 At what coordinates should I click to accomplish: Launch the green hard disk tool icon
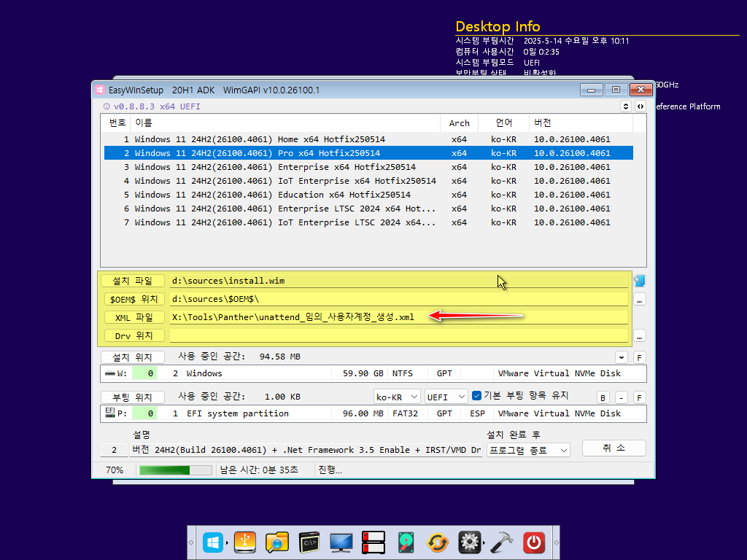[x=406, y=542]
